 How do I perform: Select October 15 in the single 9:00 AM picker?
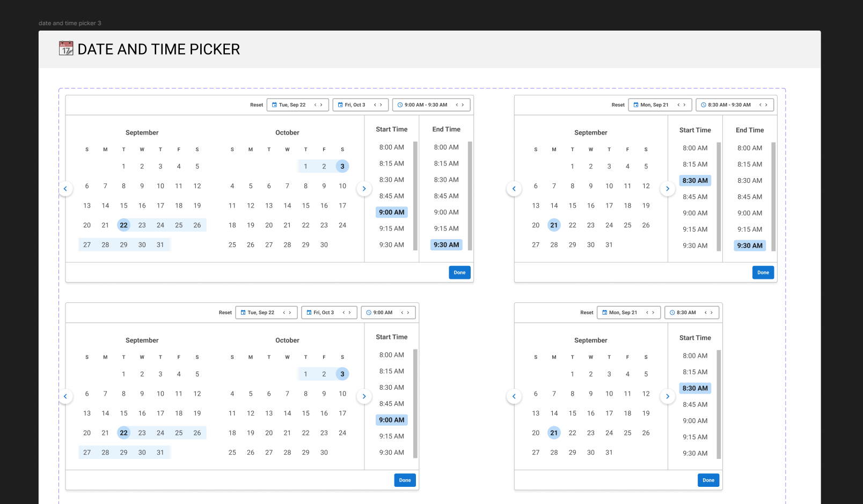click(306, 413)
